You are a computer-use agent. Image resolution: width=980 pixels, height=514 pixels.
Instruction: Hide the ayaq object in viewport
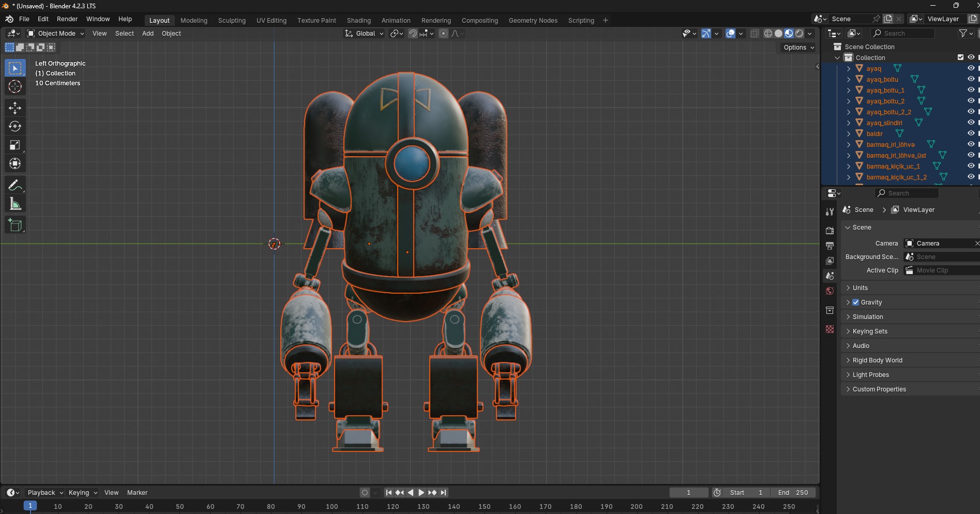pyautogui.click(x=971, y=68)
